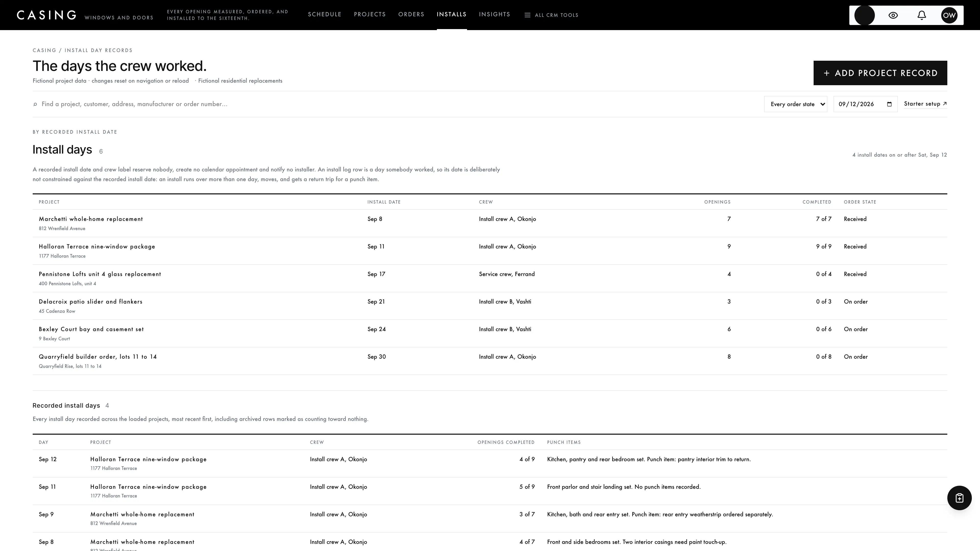Open the Insights tab

tap(495, 15)
